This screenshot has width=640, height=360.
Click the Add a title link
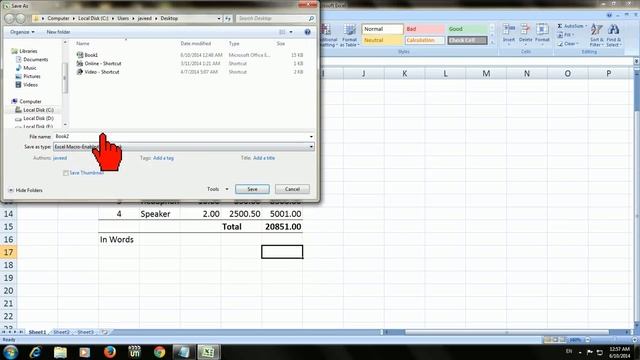coord(264,158)
